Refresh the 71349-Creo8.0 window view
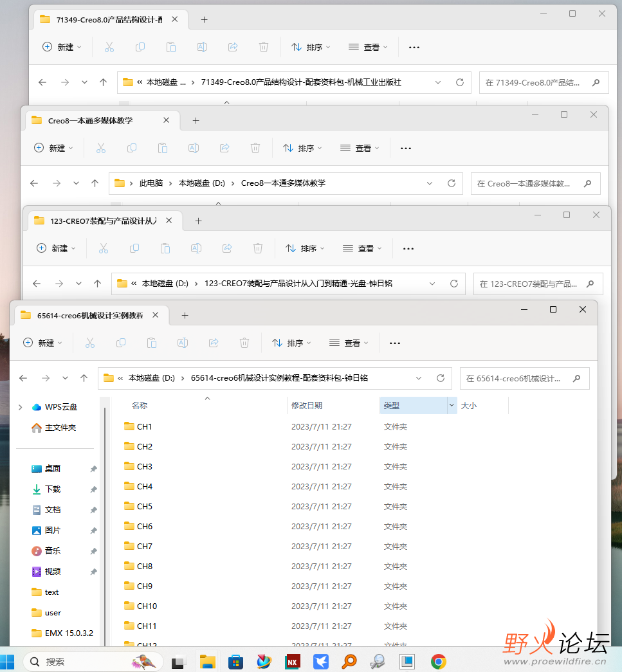This screenshot has height=672, width=622. [x=460, y=82]
